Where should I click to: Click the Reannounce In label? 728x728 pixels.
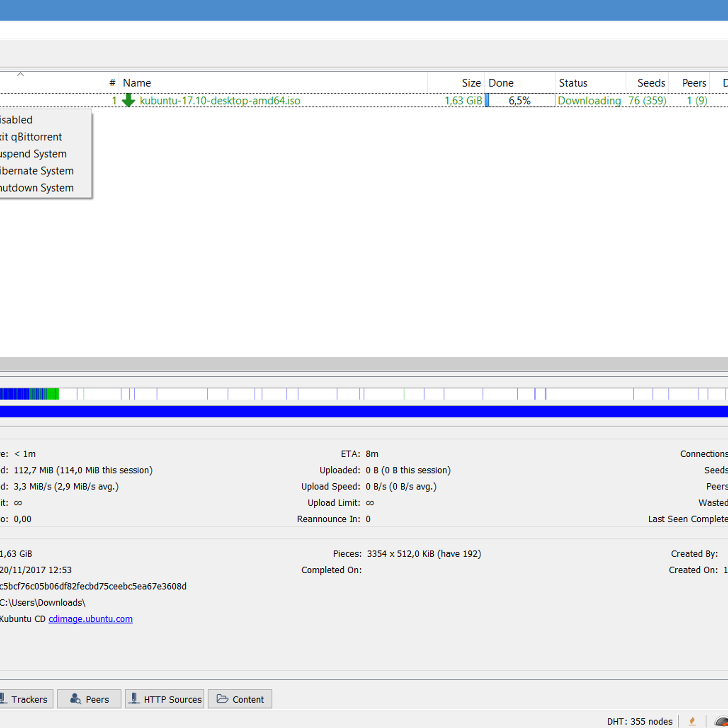tap(329, 519)
